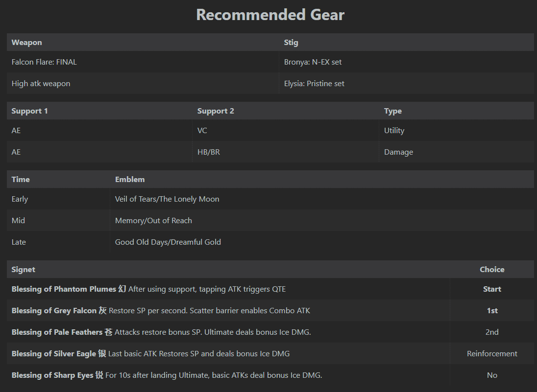The height and width of the screenshot is (392, 537).
Task: Click the Memory/Out of Reach cell
Action: (153, 221)
